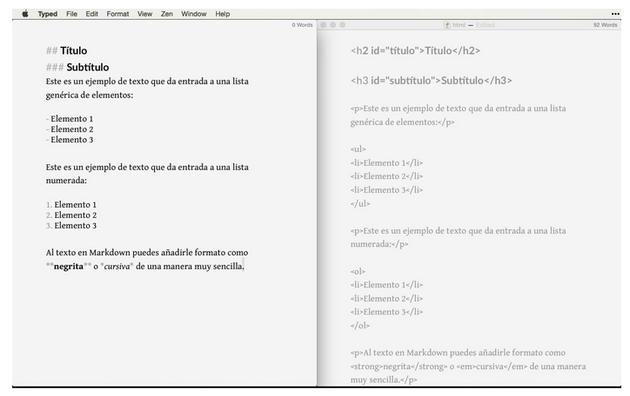Click the html document proxy icon in title bar
The image size is (630, 396).
tap(447, 25)
